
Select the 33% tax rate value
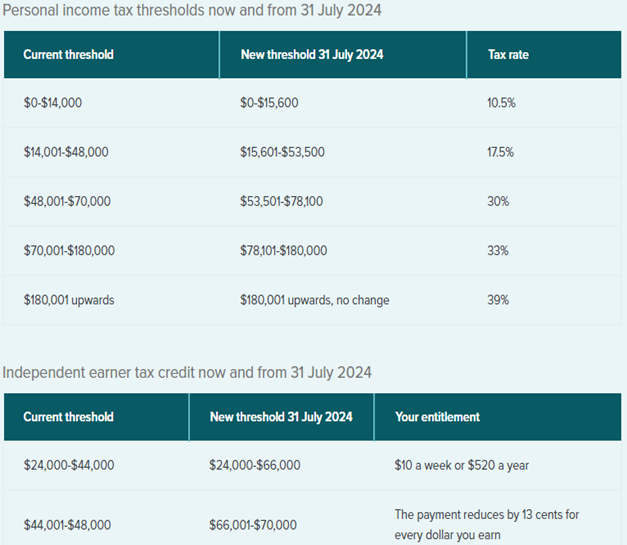[x=498, y=250]
